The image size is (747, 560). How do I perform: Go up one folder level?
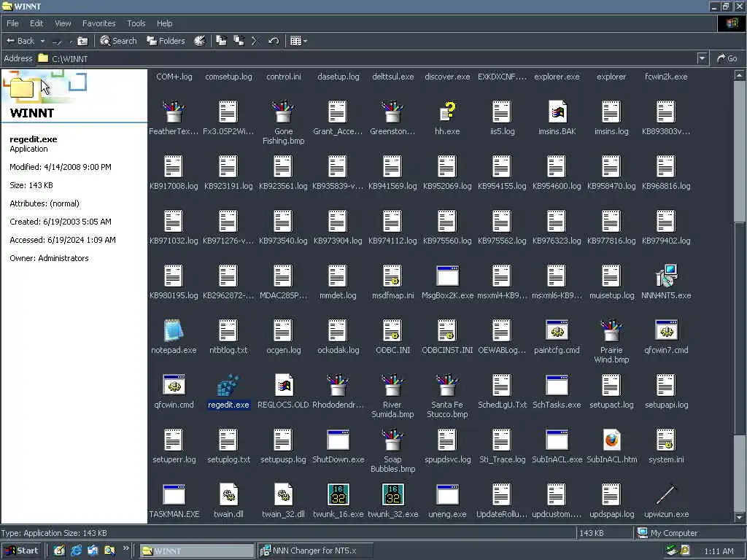[x=82, y=41]
